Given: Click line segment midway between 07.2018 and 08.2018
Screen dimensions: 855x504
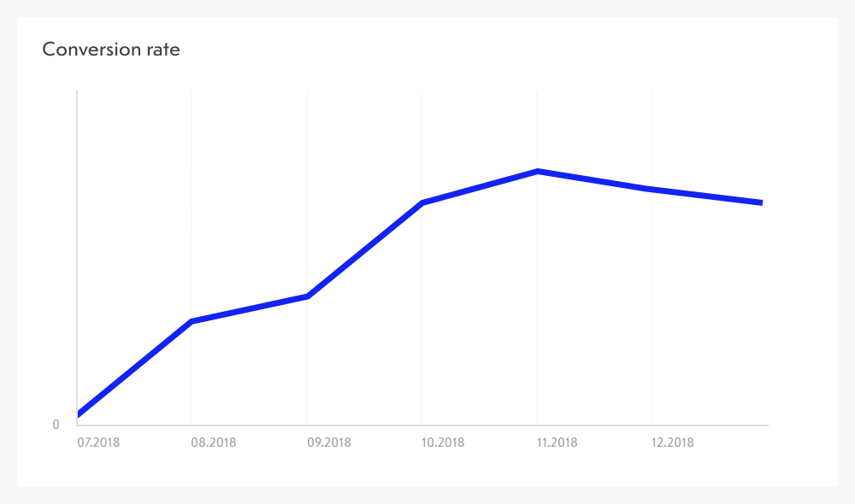Looking at the screenshot, I should pyautogui.click(x=135, y=368).
